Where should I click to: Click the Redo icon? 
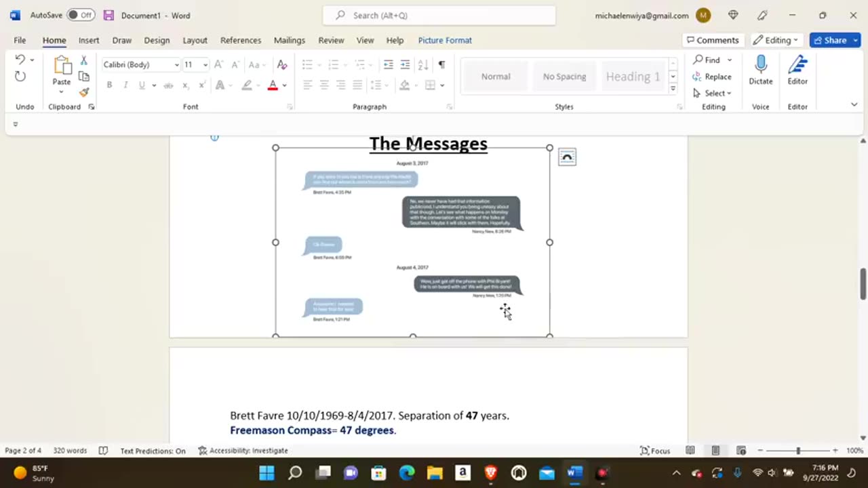[20, 77]
